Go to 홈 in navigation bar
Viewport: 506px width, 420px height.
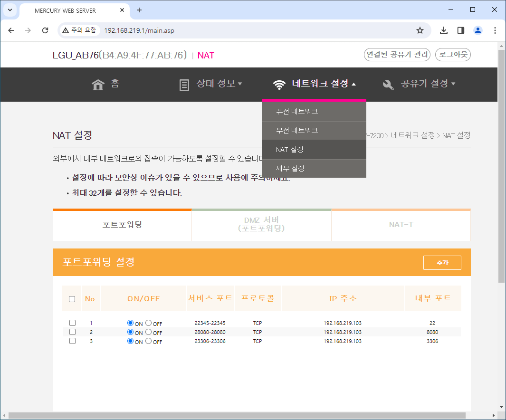tap(115, 84)
